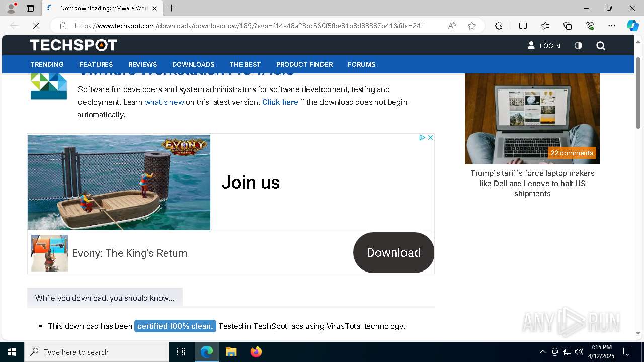The width and height of the screenshot is (644, 362).
Task: Open the Favorites list
Action: click(x=545, y=26)
